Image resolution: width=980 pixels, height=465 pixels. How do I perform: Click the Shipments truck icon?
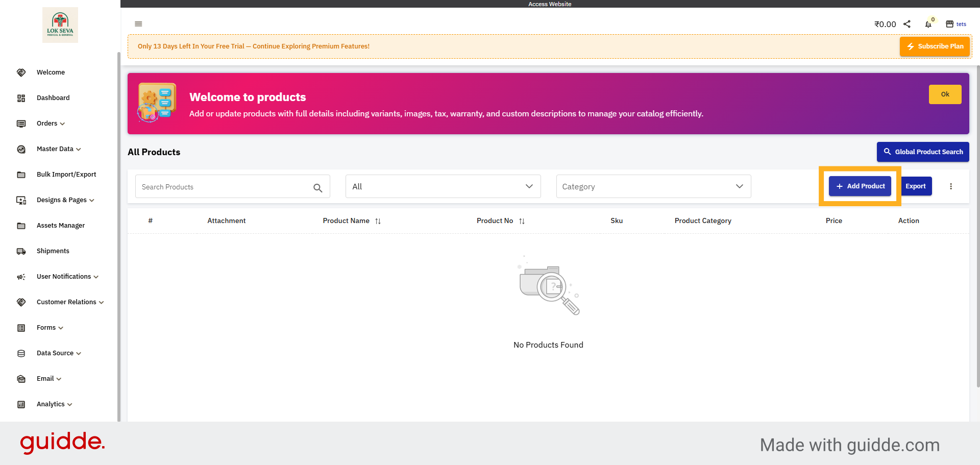[21, 251]
